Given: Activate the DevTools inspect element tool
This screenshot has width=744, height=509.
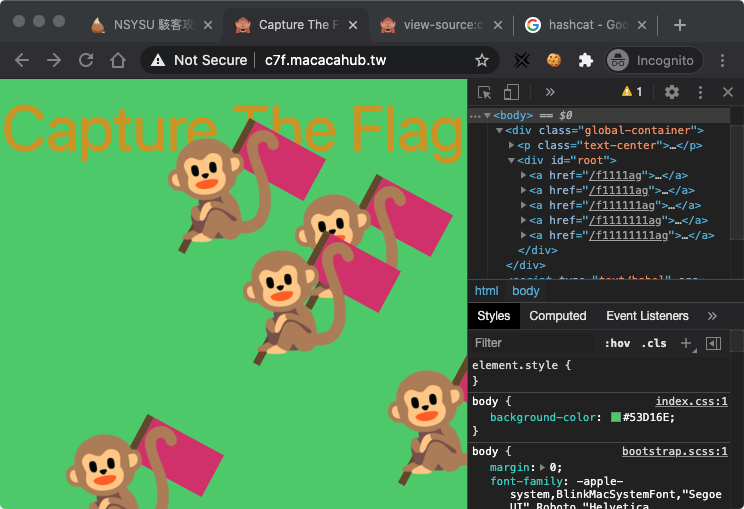Looking at the screenshot, I should (x=484, y=92).
